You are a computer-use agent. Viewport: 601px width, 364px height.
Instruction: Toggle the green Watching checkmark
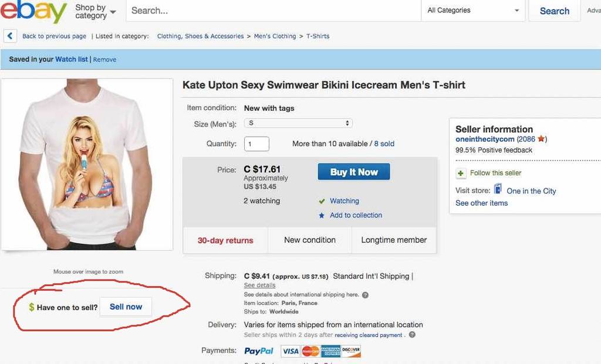tap(322, 201)
